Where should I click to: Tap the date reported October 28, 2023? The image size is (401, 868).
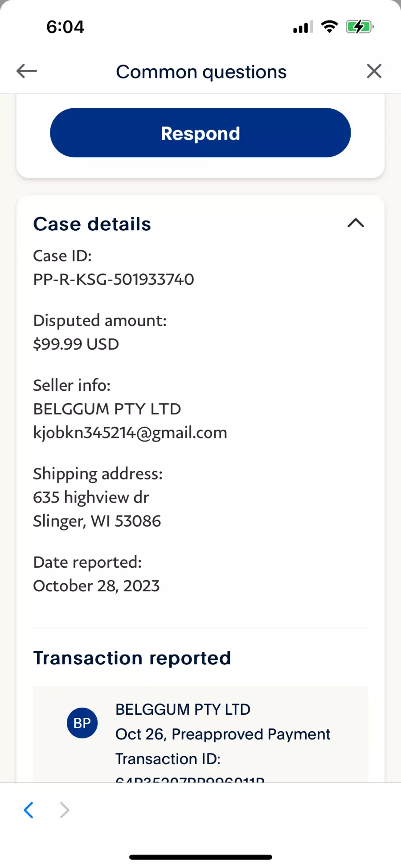pyautogui.click(x=96, y=585)
